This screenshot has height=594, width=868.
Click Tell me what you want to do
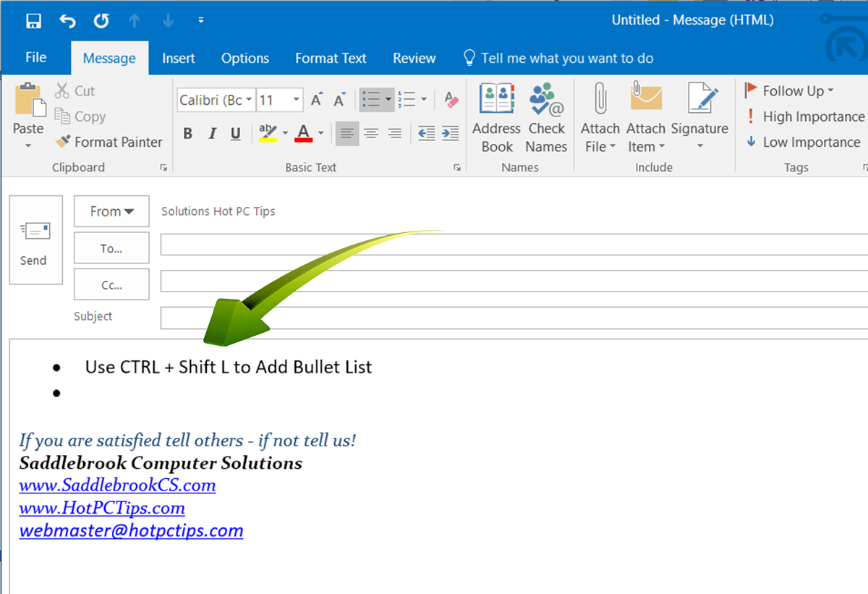pyautogui.click(x=558, y=59)
